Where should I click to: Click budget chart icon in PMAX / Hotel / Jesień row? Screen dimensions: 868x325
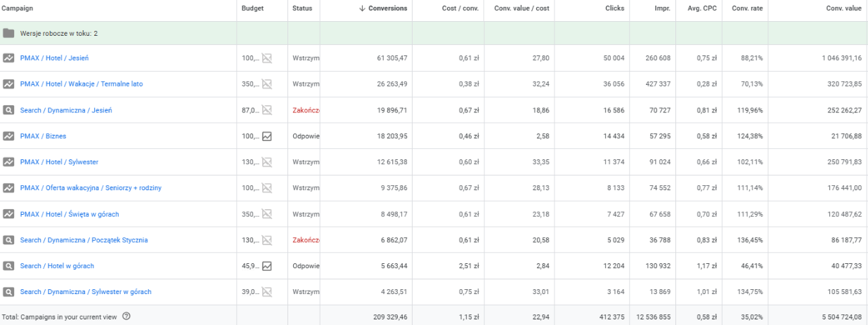click(267, 58)
